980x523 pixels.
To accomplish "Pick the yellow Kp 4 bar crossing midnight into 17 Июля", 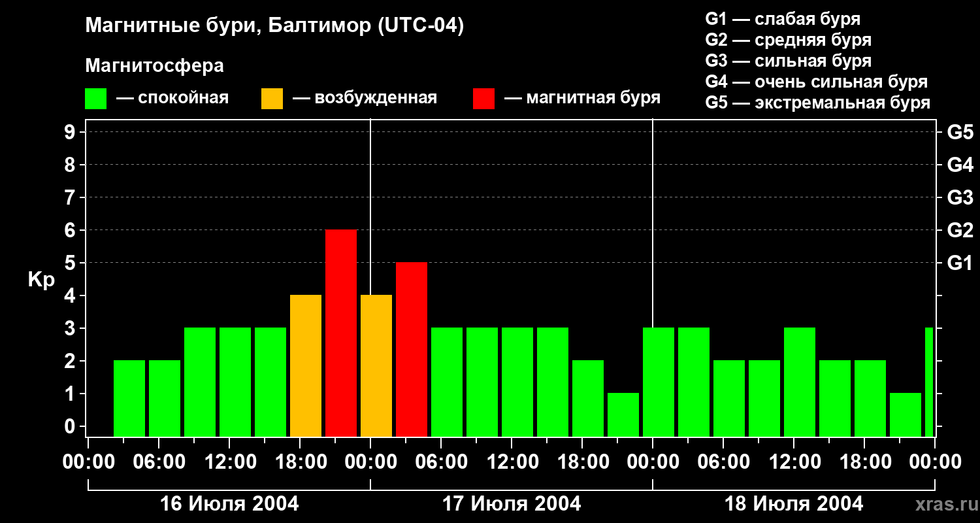I will [x=376, y=366].
